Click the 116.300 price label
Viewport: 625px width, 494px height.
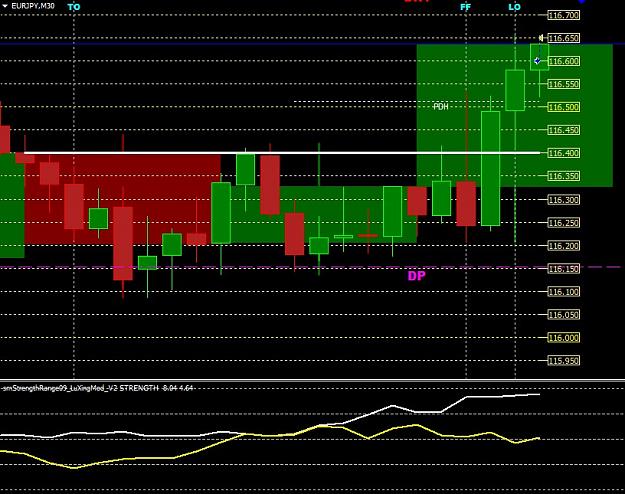pyautogui.click(x=564, y=200)
